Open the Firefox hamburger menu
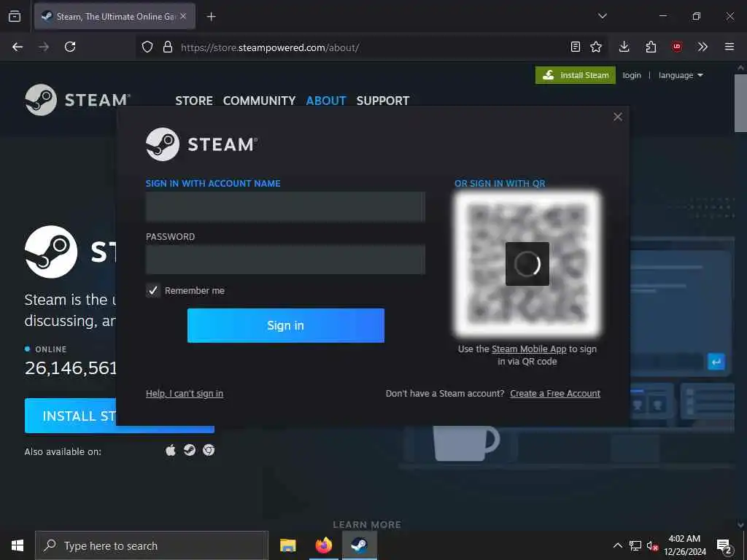 click(729, 47)
